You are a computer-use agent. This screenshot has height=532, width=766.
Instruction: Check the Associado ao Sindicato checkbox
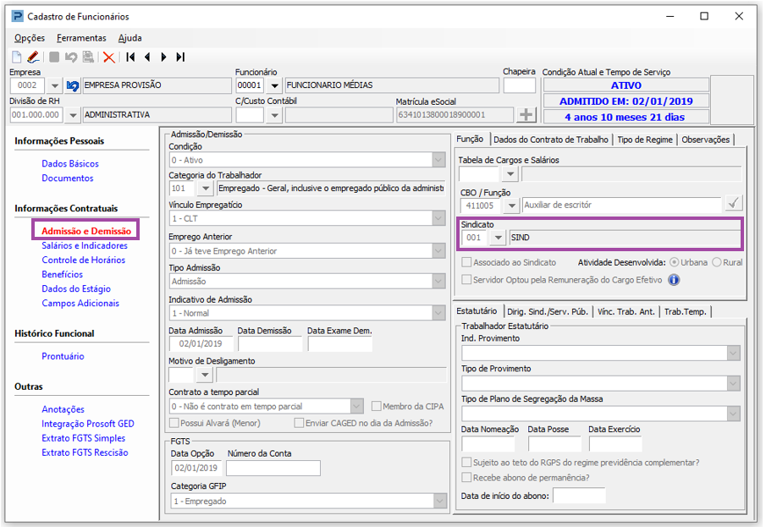pyautogui.click(x=466, y=263)
